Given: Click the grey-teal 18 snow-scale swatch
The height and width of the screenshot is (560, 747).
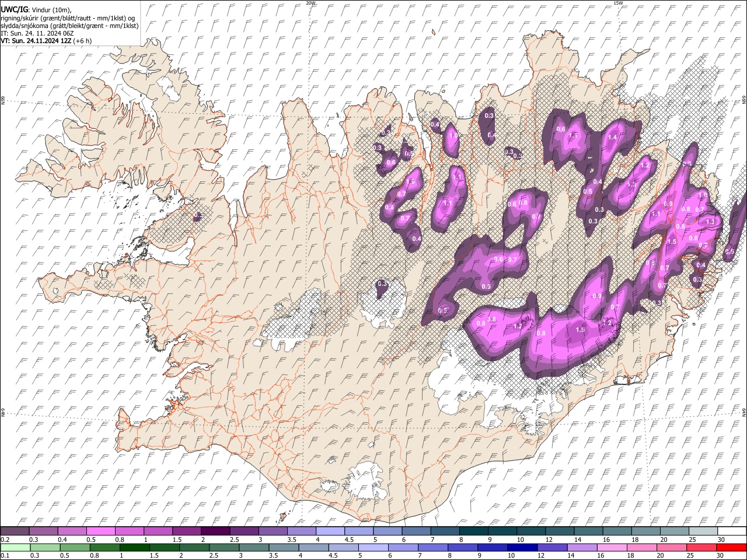Looking at the screenshot, I should pos(645,531).
